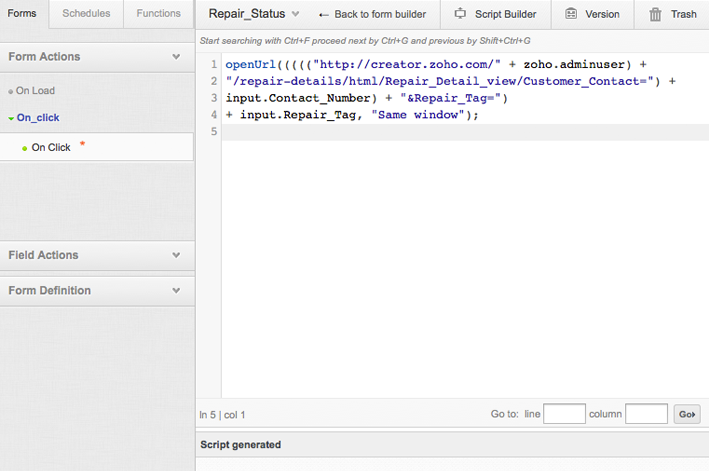
Task: Switch to the Schedules tab
Action: (x=86, y=14)
